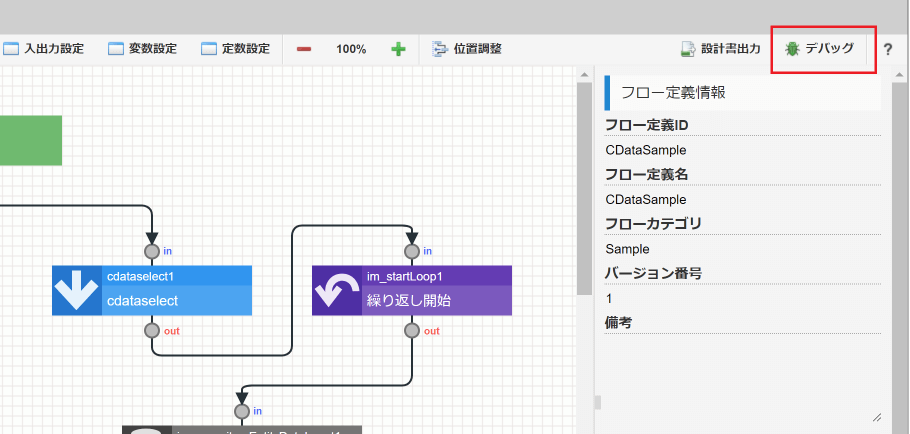Click the canvas vertical scrollbar thumb
The width and height of the screenshot is (910, 434).
584,189
